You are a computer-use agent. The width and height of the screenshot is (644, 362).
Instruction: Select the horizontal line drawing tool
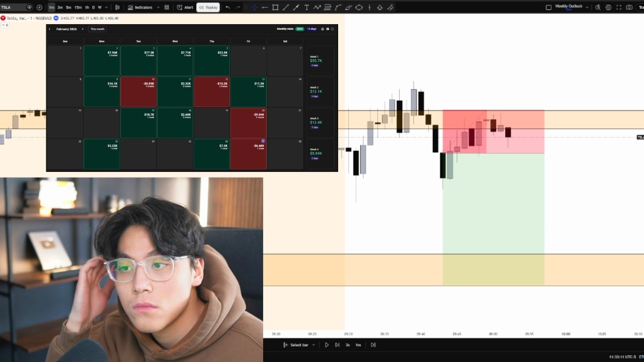[x=265, y=8]
